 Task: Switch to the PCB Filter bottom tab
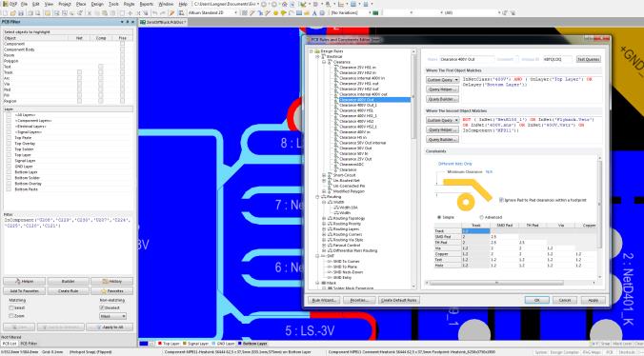click(29, 344)
